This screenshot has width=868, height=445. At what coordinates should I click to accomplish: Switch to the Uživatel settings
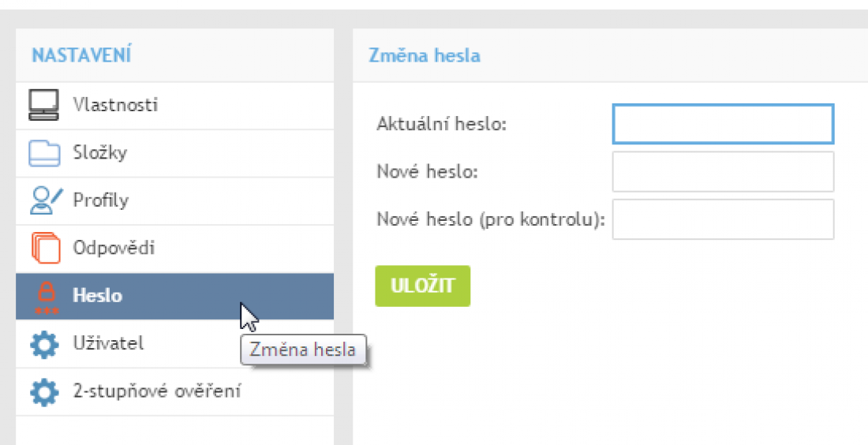tap(108, 345)
